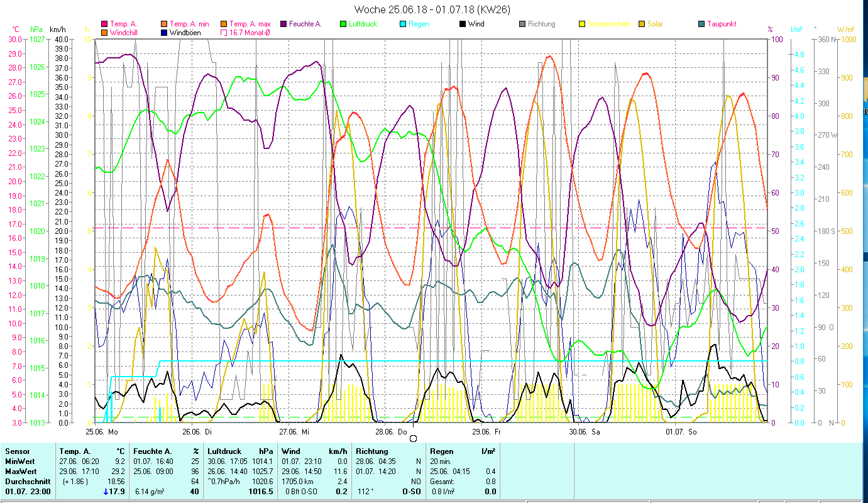868x503 pixels.
Task: Click the '(+ 1.86 )' temperature deviation value
Action: tap(77, 481)
